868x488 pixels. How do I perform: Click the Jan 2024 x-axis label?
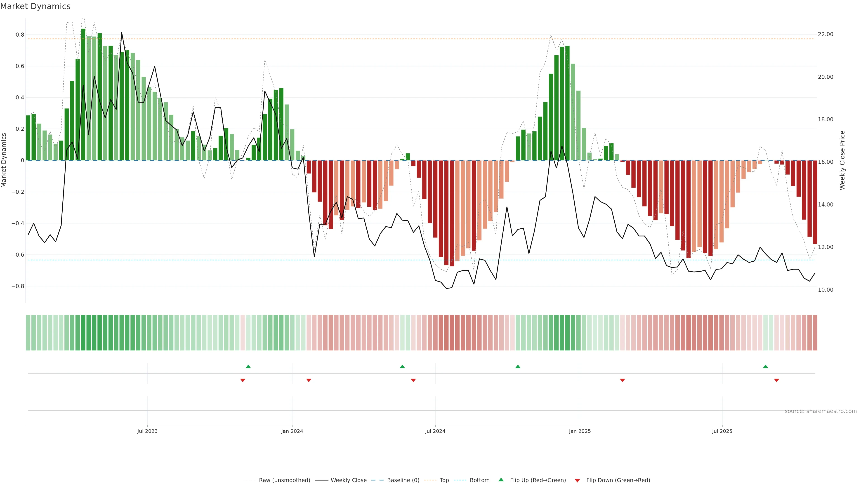292,431
